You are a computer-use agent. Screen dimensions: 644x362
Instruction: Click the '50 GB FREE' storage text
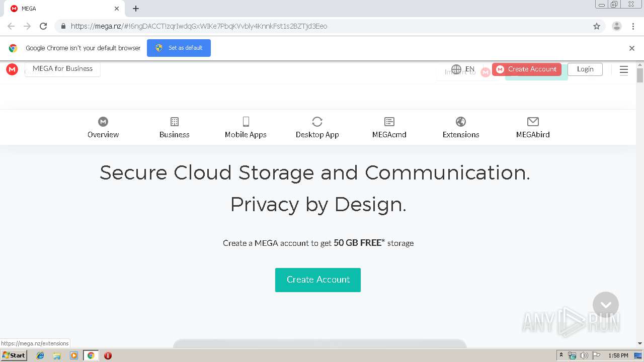(x=359, y=243)
